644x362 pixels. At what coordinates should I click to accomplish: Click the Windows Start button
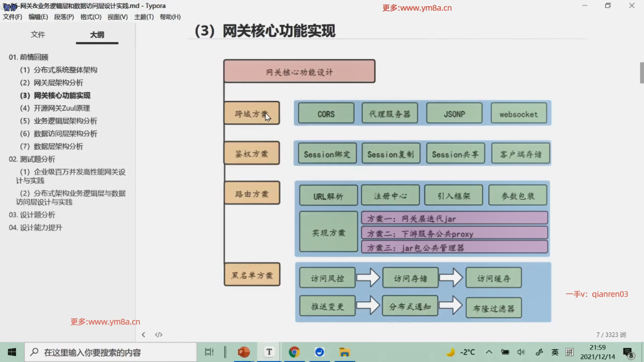pyautogui.click(x=12, y=352)
